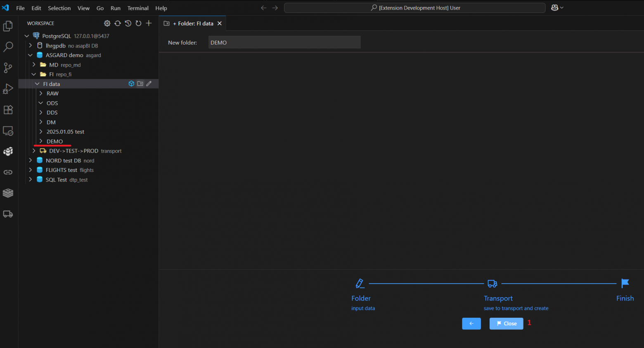
Task: Open the Search view in activity bar
Action: (8, 47)
